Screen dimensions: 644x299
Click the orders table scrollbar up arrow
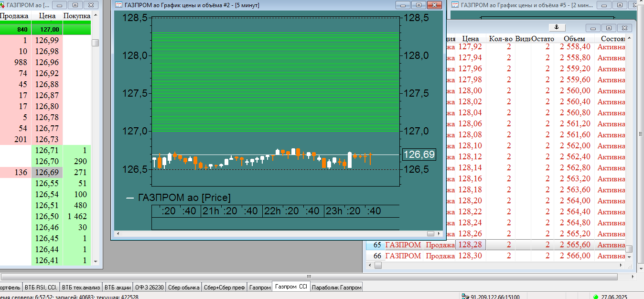point(629,39)
